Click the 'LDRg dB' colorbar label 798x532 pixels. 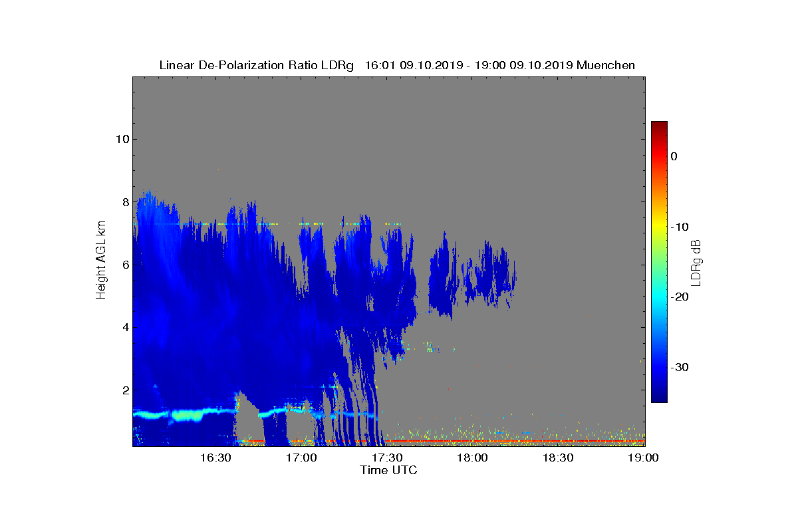click(696, 262)
